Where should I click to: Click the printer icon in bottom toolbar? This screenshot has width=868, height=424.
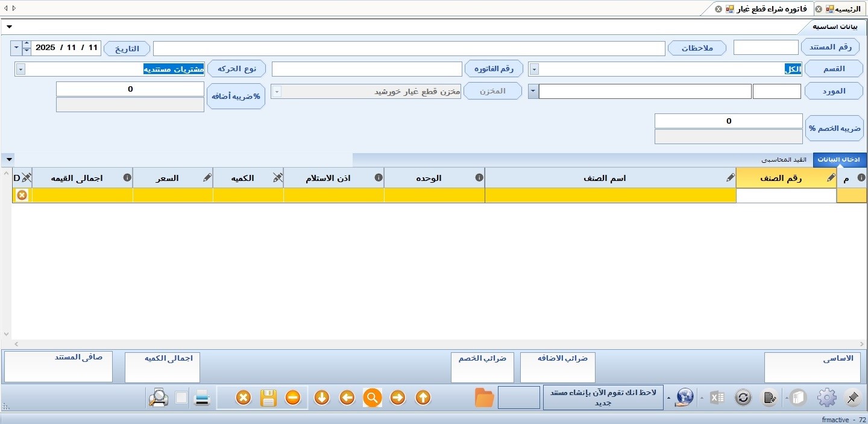pyautogui.click(x=202, y=398)
